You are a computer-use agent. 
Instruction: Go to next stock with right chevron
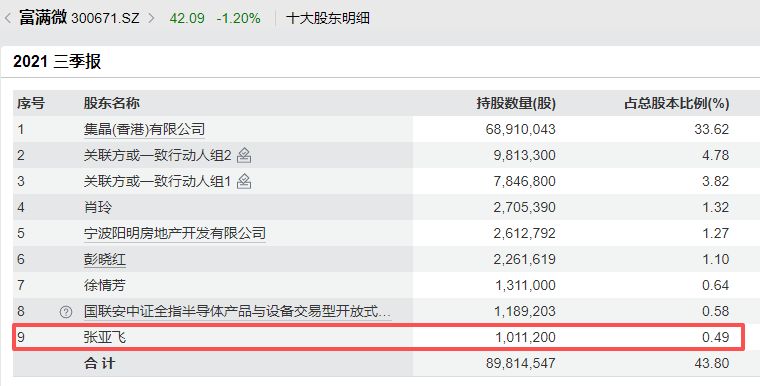[152, 18]
